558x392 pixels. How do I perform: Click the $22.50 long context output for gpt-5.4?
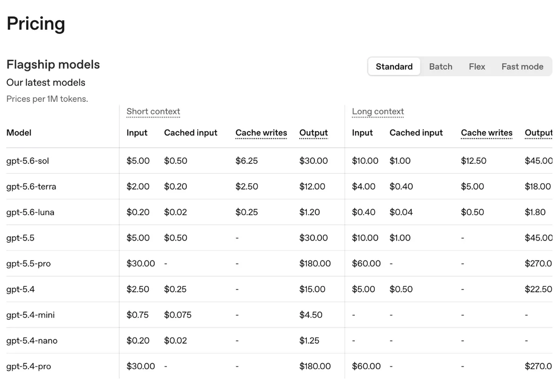pyautogui.click(x=538, y=289)
